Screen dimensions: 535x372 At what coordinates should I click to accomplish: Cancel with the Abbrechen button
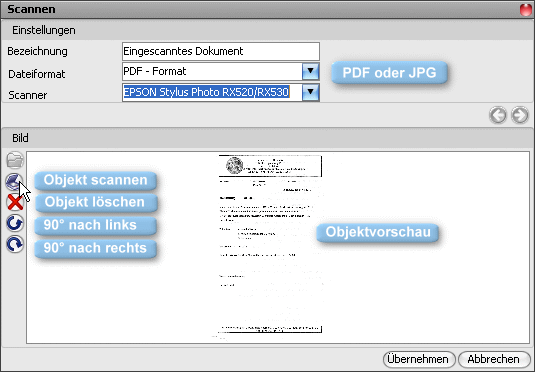[494, 359]
